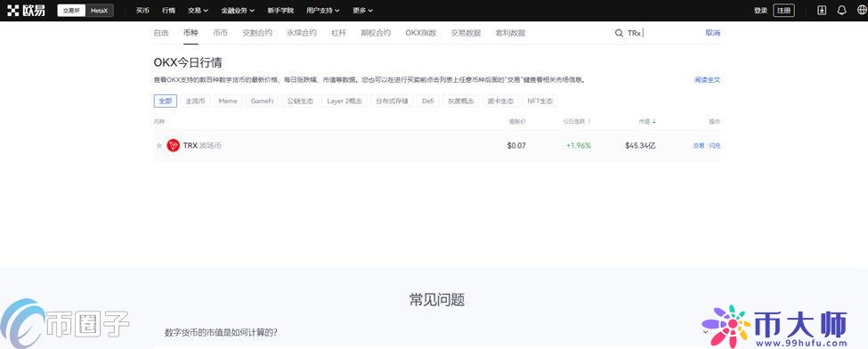The width and height of the screenshot is (868, 349).
Task: Switch to the 自选 tab
Action: coord(161,33)
